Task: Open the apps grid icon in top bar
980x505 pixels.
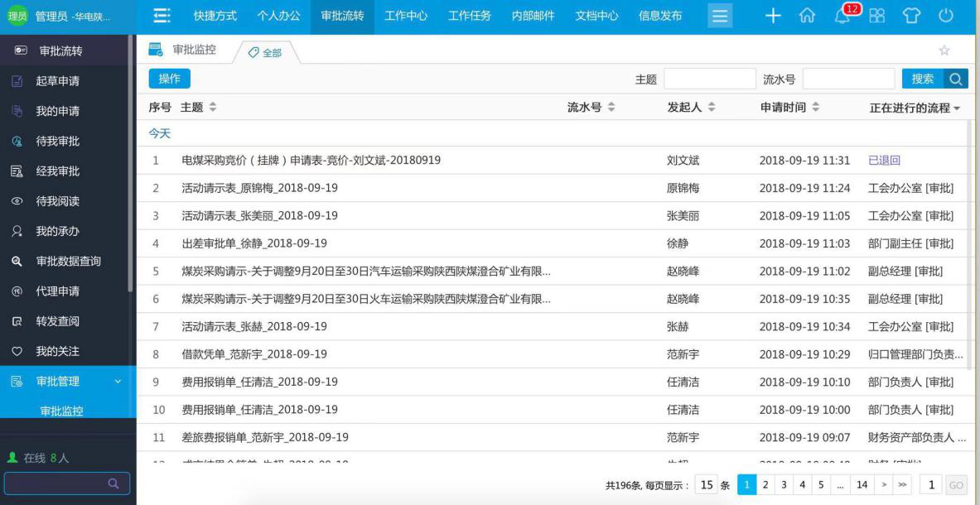Action: [x=877, y=14]
